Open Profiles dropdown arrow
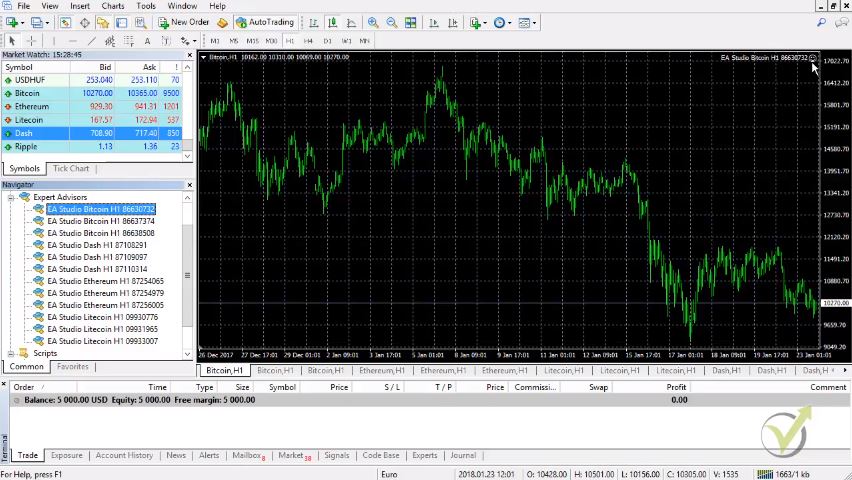The height and width of the screenshot is (480, 852). click(47, 23)
